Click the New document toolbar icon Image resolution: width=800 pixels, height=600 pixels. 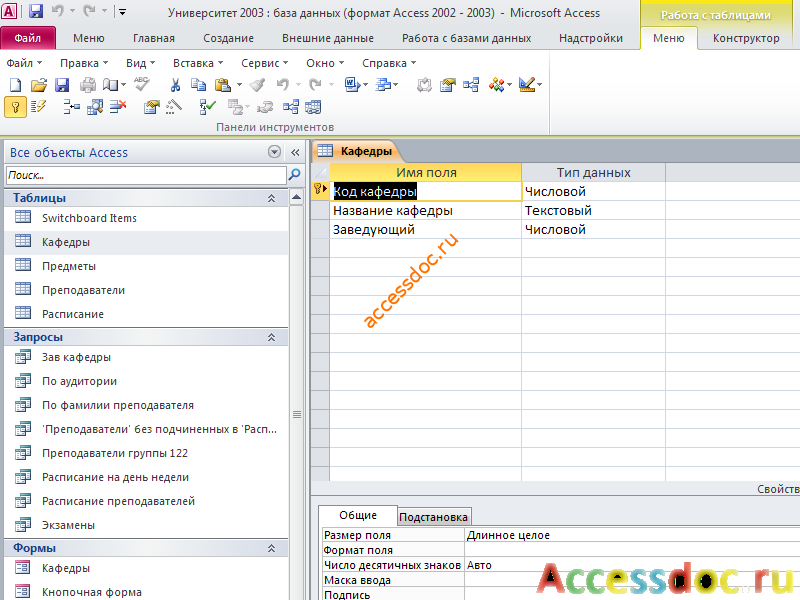pyautogui.click(x=15, y=85)
